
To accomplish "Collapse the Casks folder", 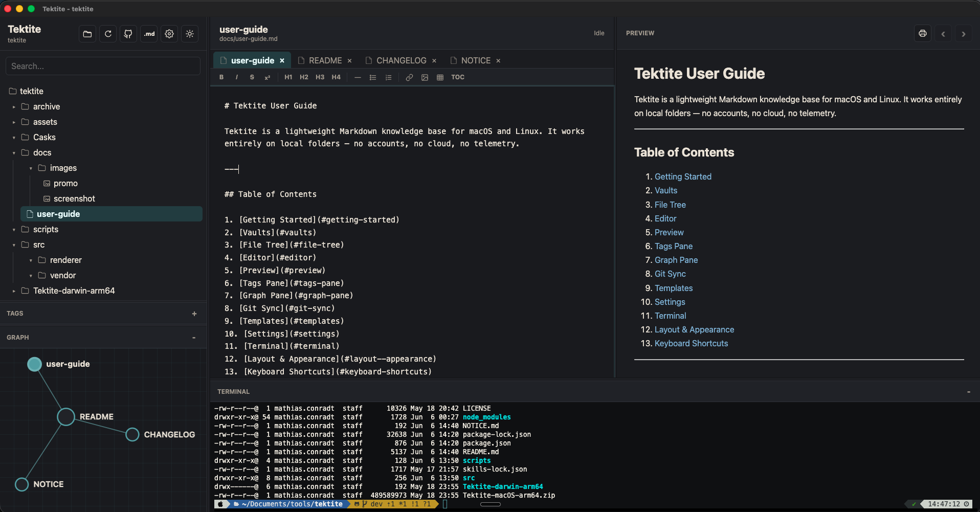I will pos(14,138).
